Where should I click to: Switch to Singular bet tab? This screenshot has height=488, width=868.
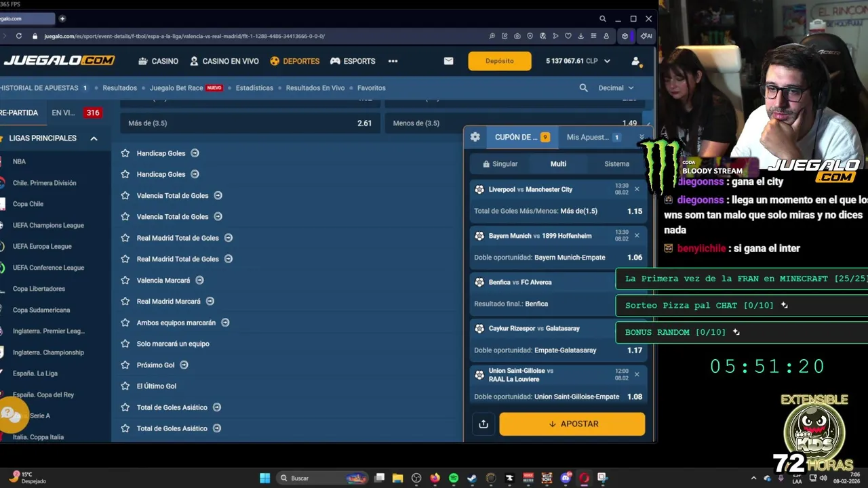tap(500, 164)
